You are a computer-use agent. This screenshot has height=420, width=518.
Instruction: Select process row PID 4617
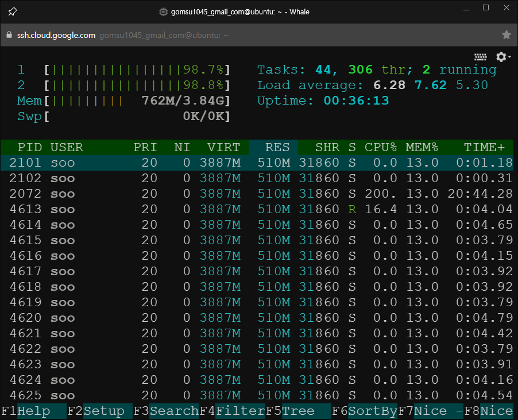click(257, 271)
